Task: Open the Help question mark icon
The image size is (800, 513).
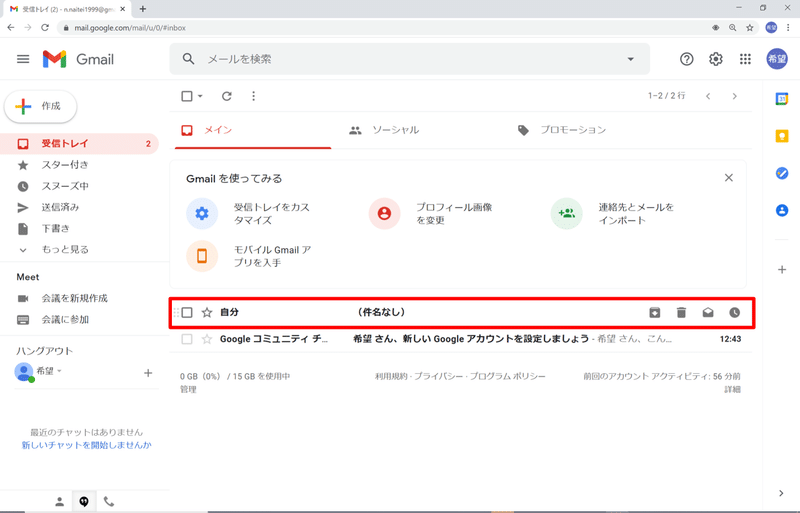Action: point(687,59)
